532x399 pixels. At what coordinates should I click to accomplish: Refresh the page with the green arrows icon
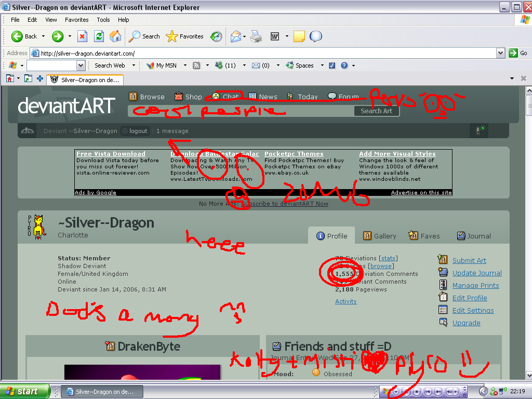[x=99, y=36]
